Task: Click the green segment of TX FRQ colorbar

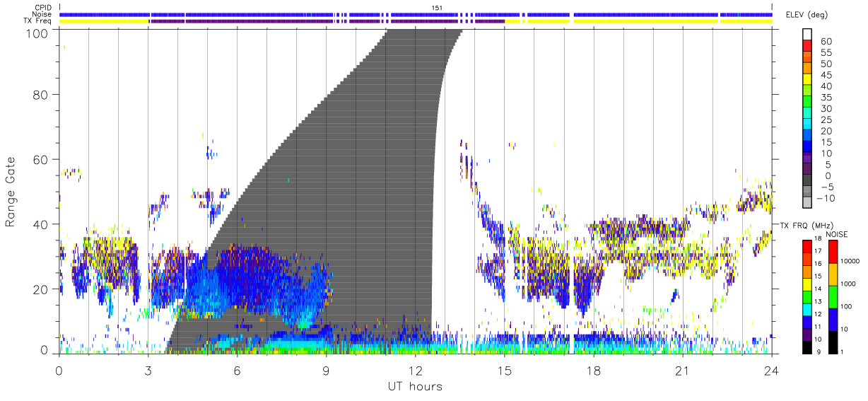Action: click(x=806, y=296)
